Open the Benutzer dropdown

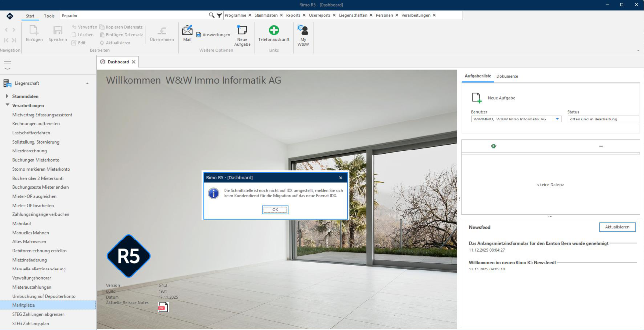coord(557,119)
